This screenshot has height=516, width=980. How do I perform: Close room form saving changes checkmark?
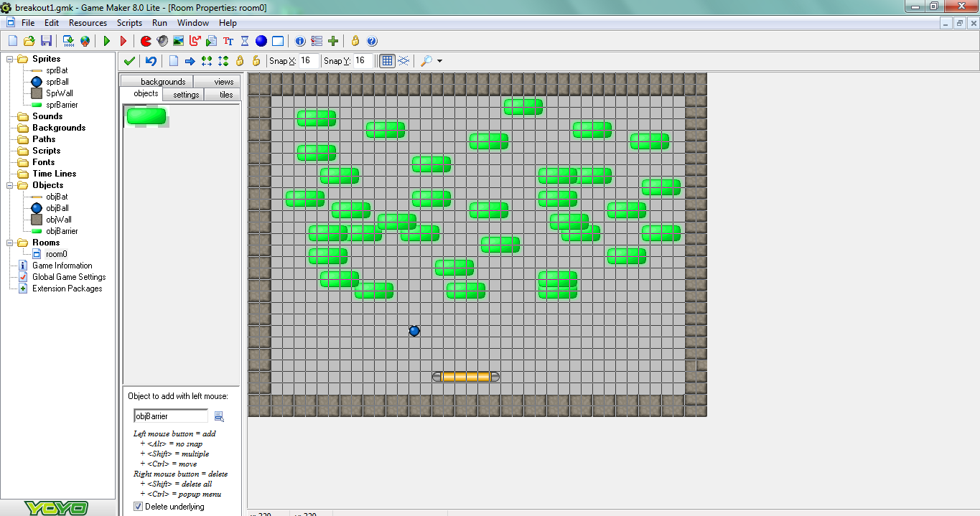coord(129,61)
